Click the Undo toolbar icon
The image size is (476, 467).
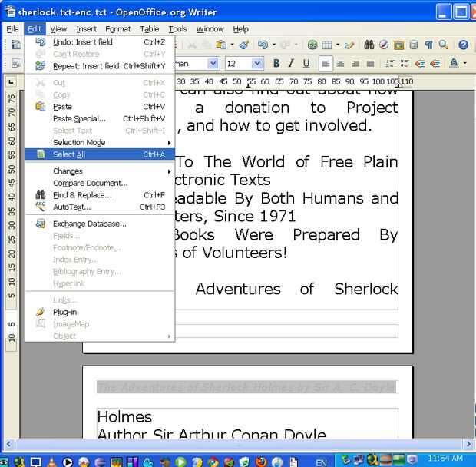tap(263, 45)
